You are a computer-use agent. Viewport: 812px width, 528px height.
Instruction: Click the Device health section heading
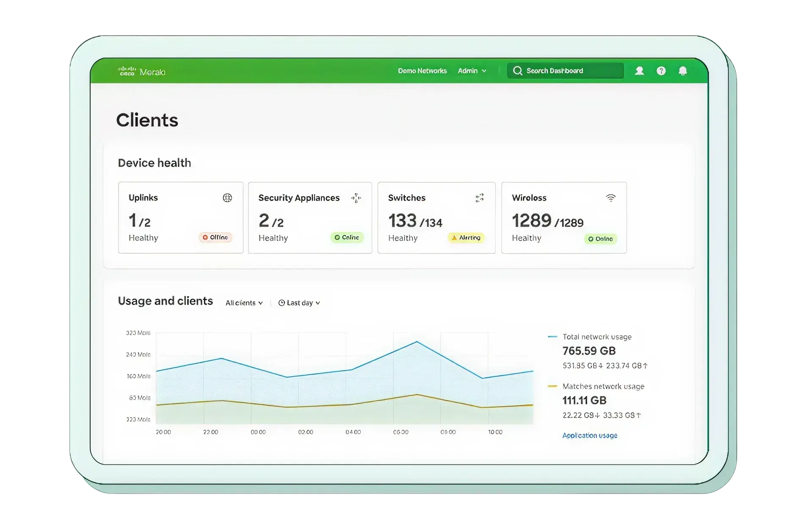pyautogui.click(x=155, y=163)
